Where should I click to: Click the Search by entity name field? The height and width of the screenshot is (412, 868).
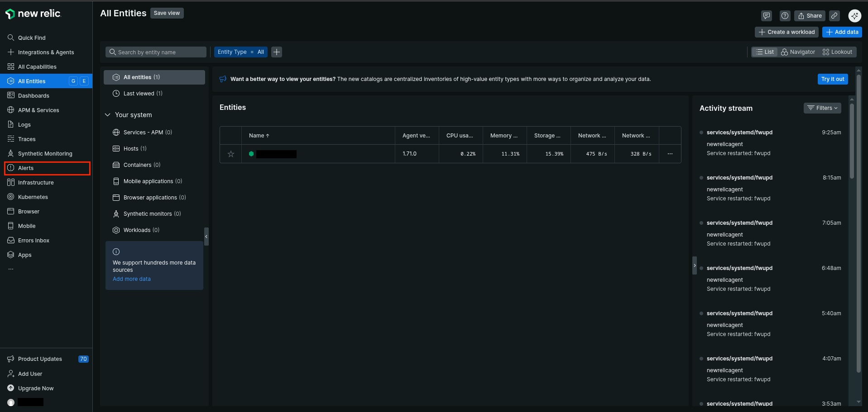[x=156, y=52]
